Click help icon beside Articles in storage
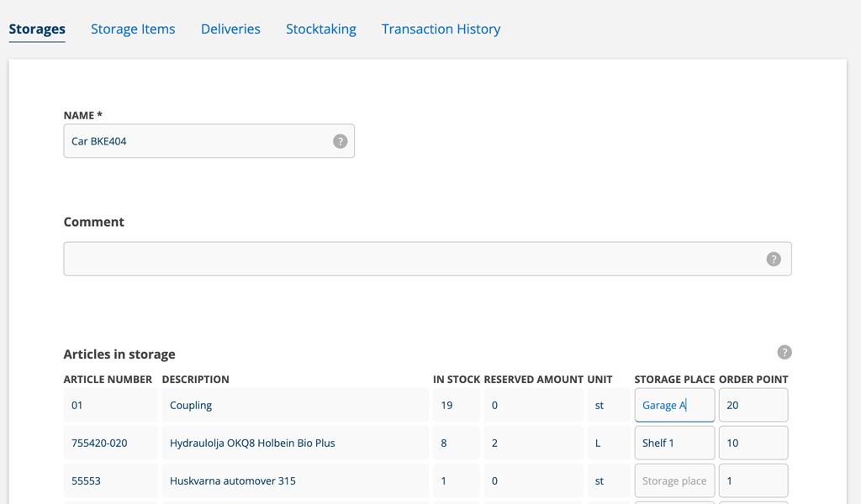The image size is (861, 504). pos(784,353)
